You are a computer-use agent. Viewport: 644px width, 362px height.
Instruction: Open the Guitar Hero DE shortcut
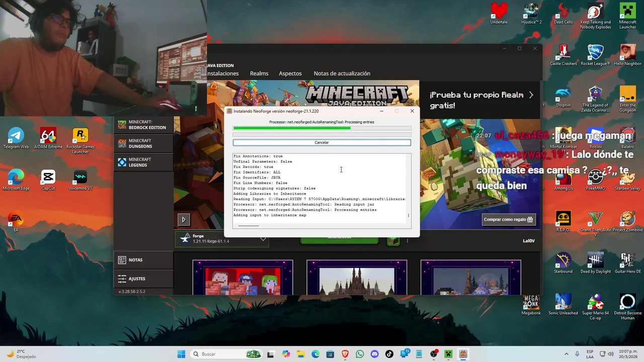point(627,263)
